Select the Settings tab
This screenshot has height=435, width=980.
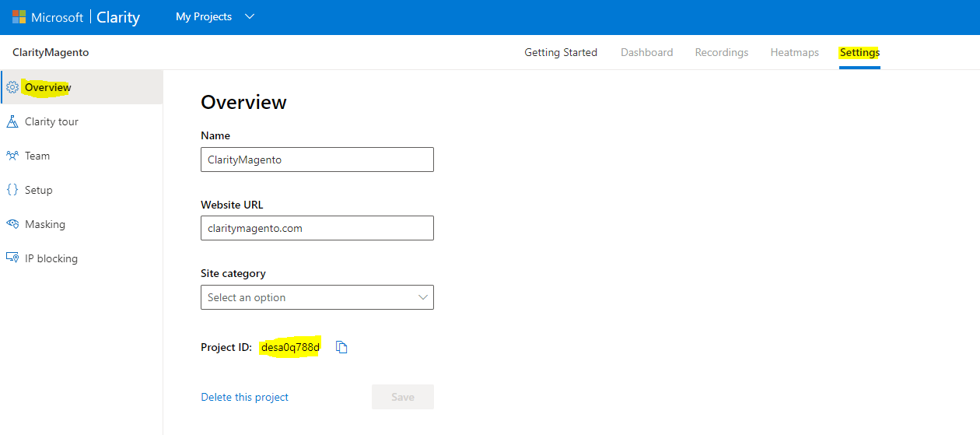859,53
